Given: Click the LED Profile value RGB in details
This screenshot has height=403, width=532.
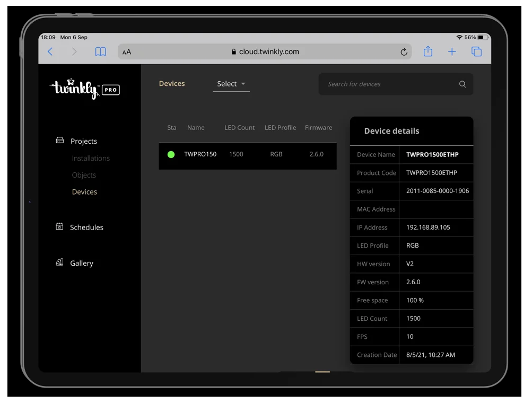Looking at the screenshot, I should click(412, 246).
